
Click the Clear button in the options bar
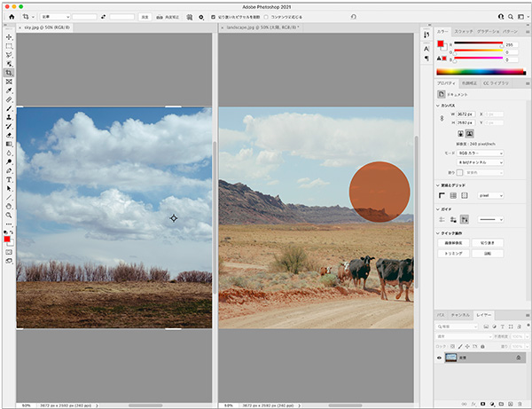click(145, 17)
